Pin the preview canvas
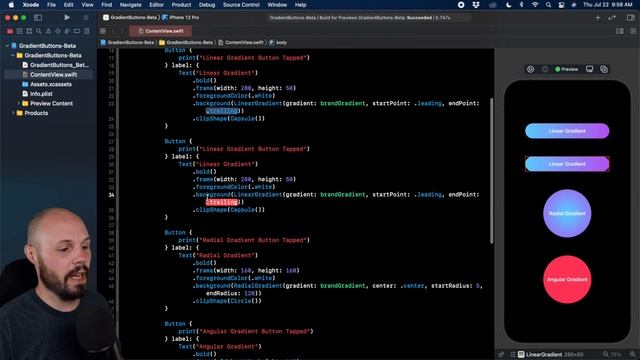The height and width of the screenshot is (360, 640). (x=501, y=354)
